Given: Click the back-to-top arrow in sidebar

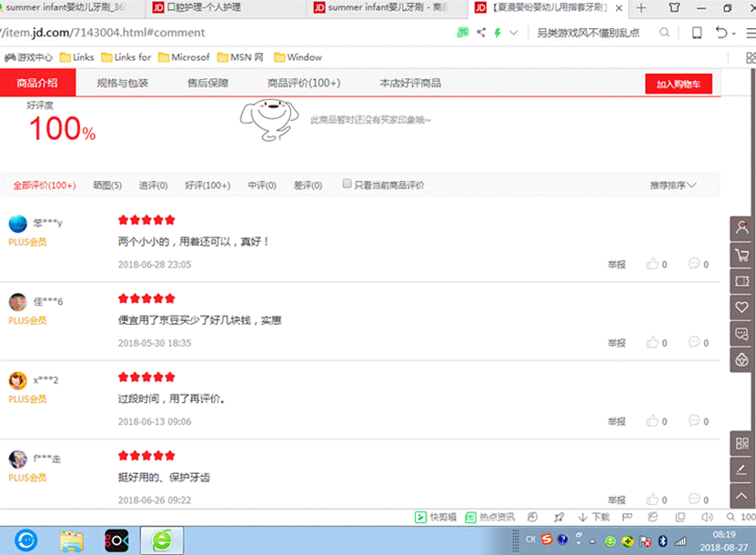Looking at the screenshot, I should click(x=742, y=497).
